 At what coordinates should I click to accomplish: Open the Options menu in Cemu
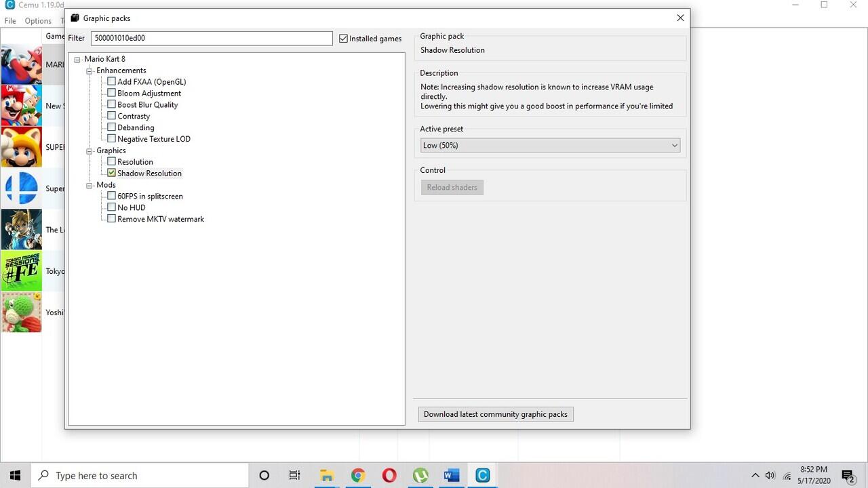38,21
